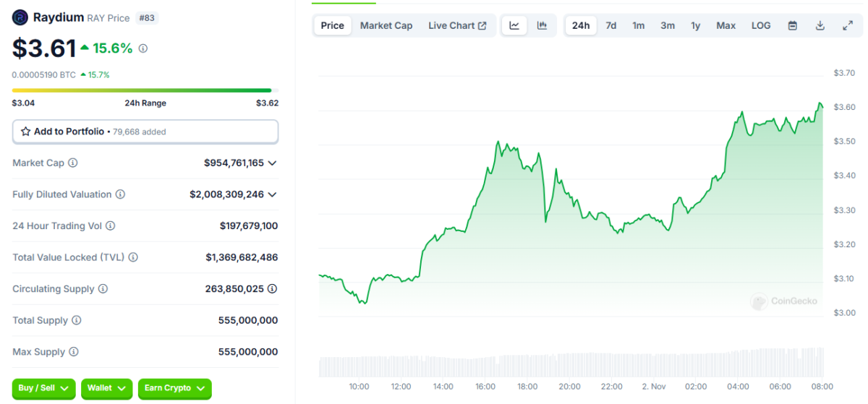This screenshot has width=868, height=404.
Task: Switch to candlestick chart icon
Action: pyautogui.click(x=542, y=25)
